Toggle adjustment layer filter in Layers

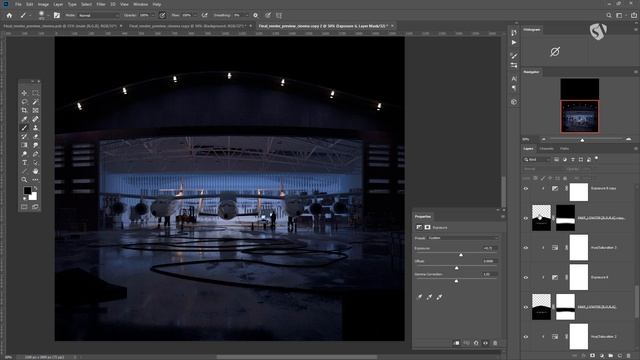pyautogui.click(x=565, y=160)
